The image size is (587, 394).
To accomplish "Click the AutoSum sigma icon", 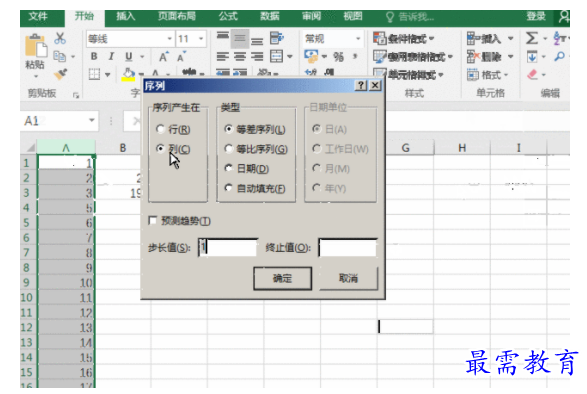I will pyautogui.click(x=531, y=38).
